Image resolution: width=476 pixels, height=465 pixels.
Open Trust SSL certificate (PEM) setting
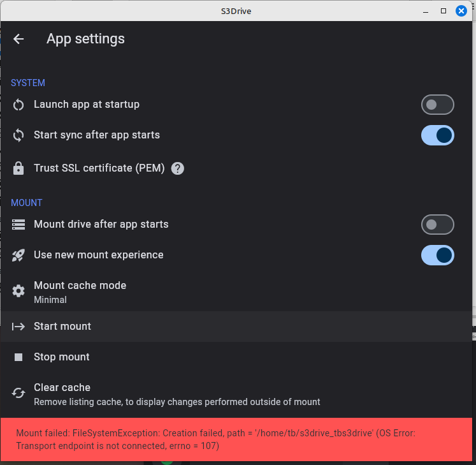pos(236,168)
